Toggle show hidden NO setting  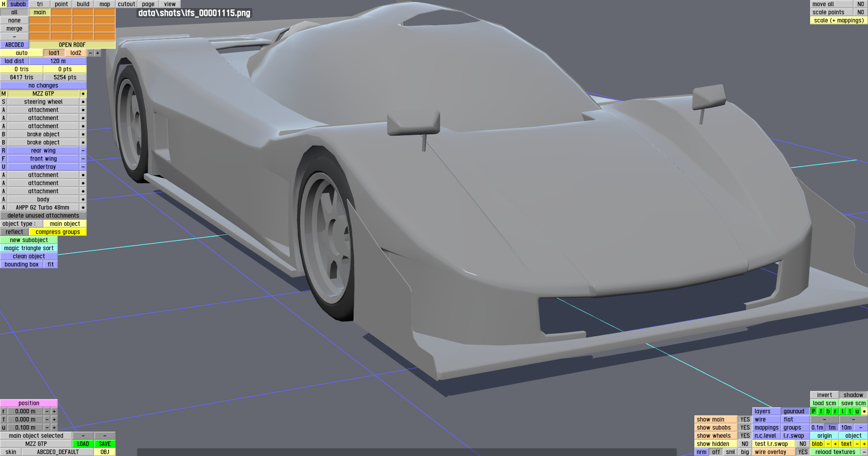745,444
